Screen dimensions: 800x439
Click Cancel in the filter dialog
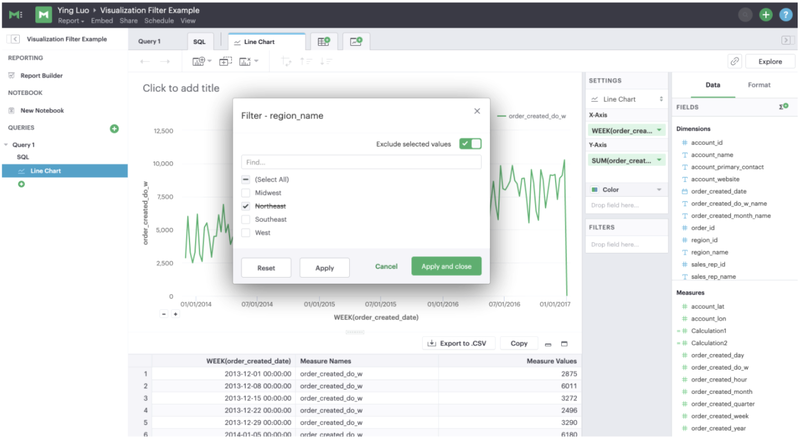(x=386, y=266)
